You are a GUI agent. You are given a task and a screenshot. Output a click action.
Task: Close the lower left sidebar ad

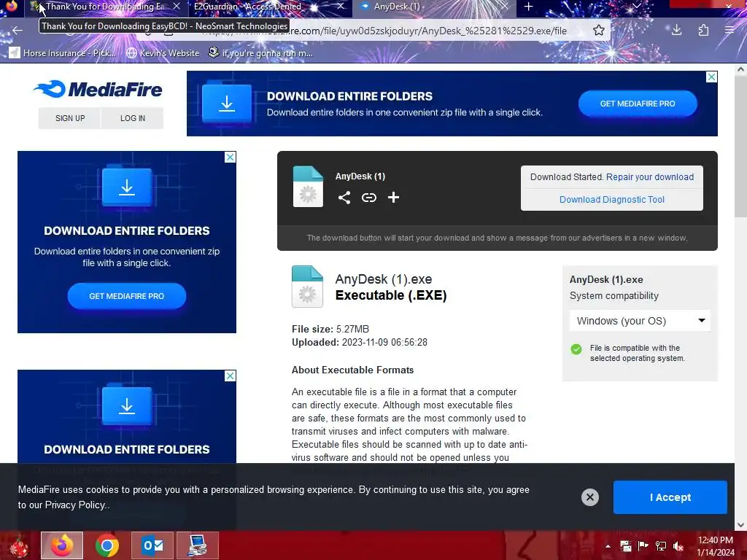coord(230,376)
